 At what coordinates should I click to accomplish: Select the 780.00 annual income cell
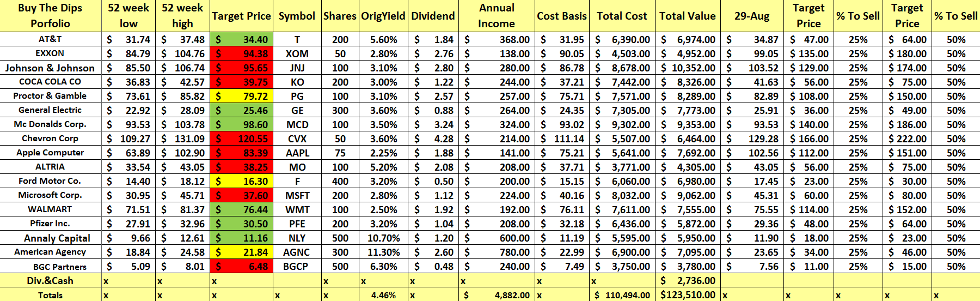coord(497,252)
